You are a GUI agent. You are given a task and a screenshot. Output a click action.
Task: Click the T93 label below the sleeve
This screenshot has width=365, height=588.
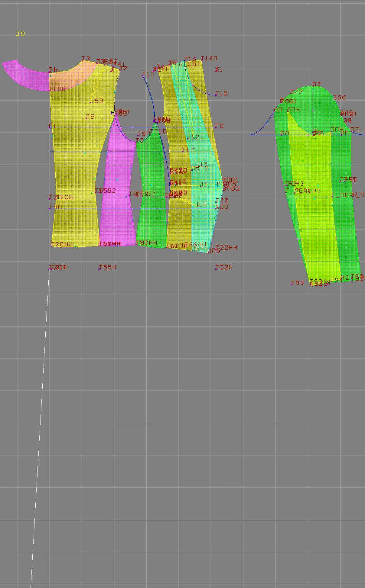298,283
